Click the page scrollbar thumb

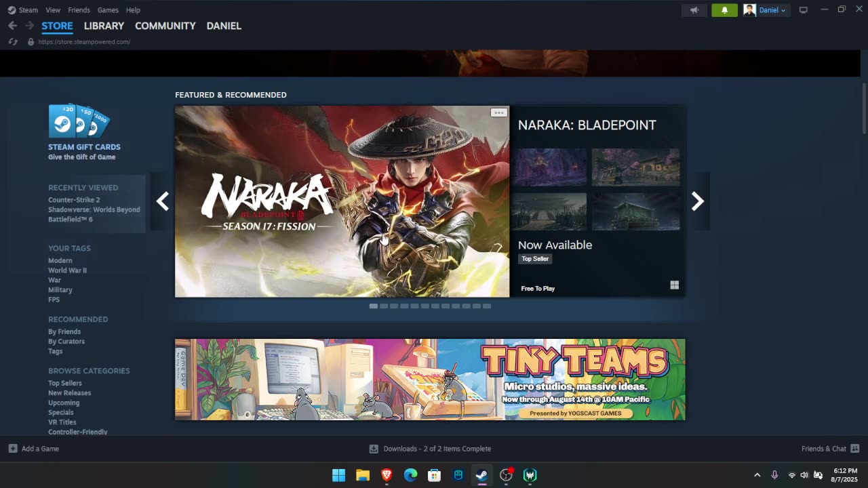pos(864,108)
